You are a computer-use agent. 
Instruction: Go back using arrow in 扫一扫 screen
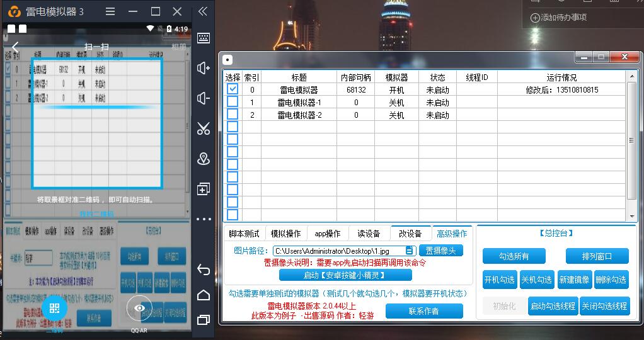(x=15, y=47)
